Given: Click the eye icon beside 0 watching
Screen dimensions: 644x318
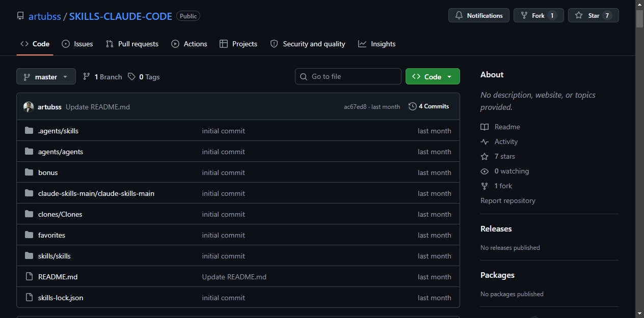Looking at the screenshot, I should click(x=485, y=171).
